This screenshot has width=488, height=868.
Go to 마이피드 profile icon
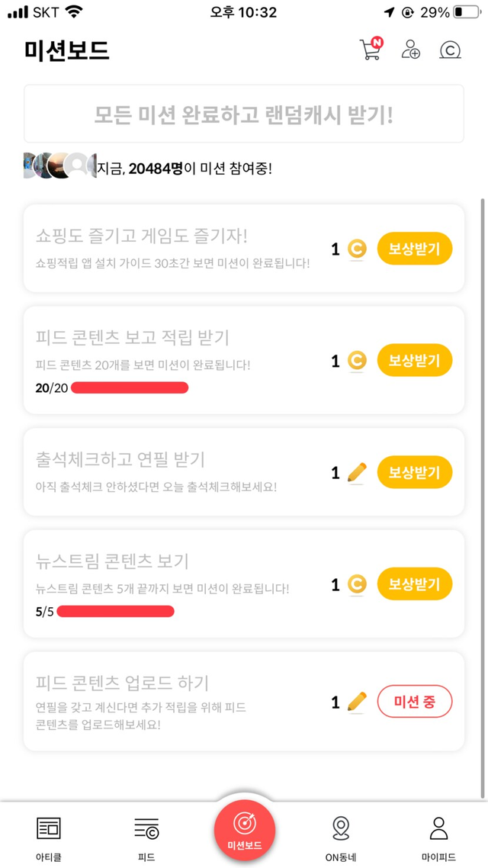coord(438,828)
